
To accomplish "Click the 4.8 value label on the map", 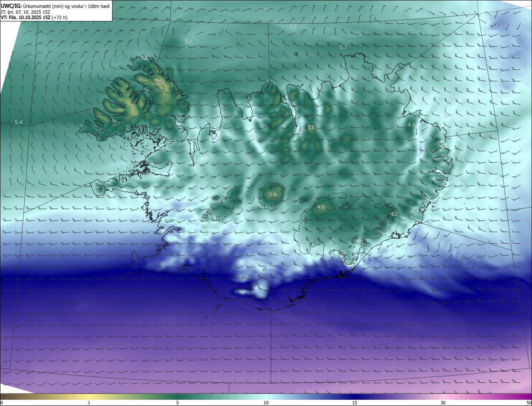I will click(411, 125).
